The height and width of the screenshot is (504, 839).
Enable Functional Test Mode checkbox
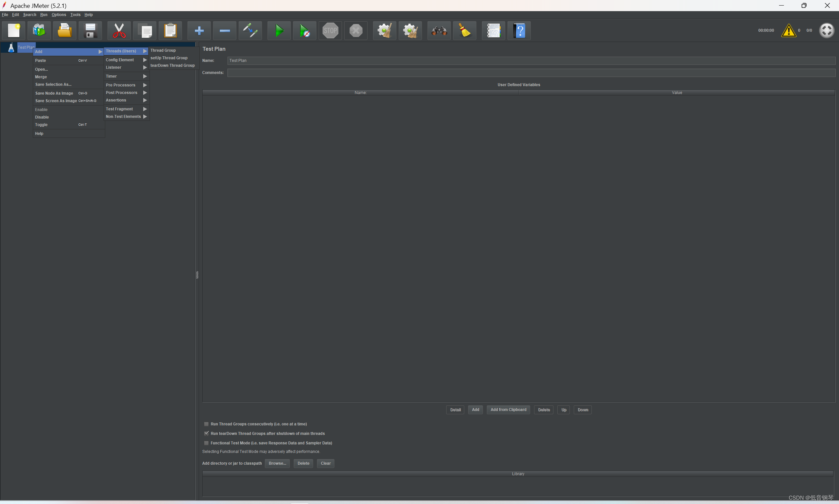point(206,443)
